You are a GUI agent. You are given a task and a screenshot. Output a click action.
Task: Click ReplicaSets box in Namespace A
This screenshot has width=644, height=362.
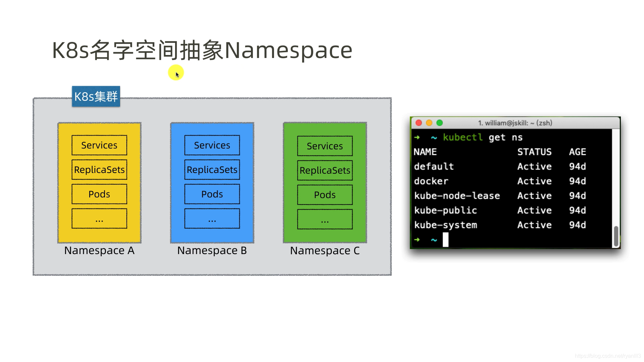tap(99, 170)
